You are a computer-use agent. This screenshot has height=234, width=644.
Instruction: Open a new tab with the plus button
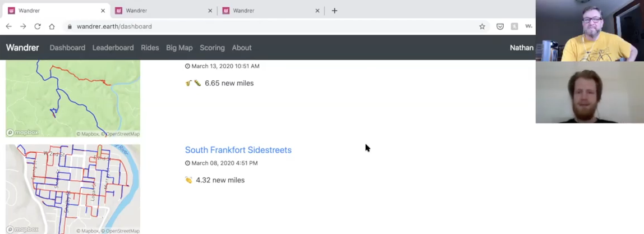334,11
